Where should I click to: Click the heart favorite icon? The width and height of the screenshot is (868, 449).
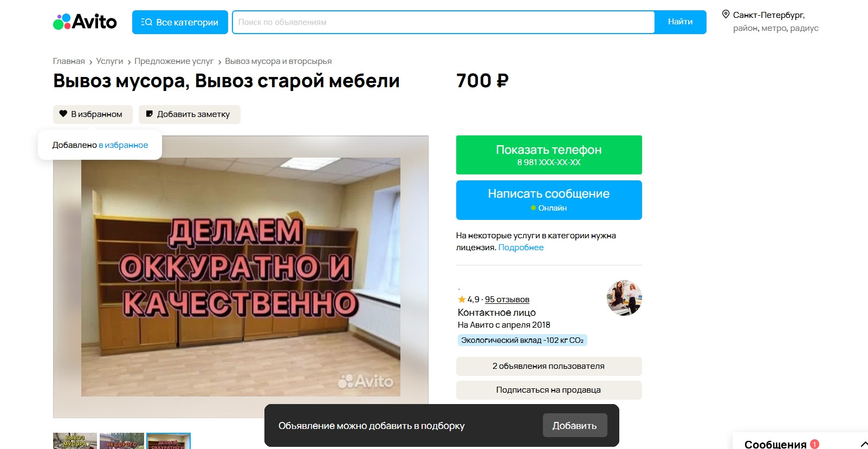(x=63, y=114)
